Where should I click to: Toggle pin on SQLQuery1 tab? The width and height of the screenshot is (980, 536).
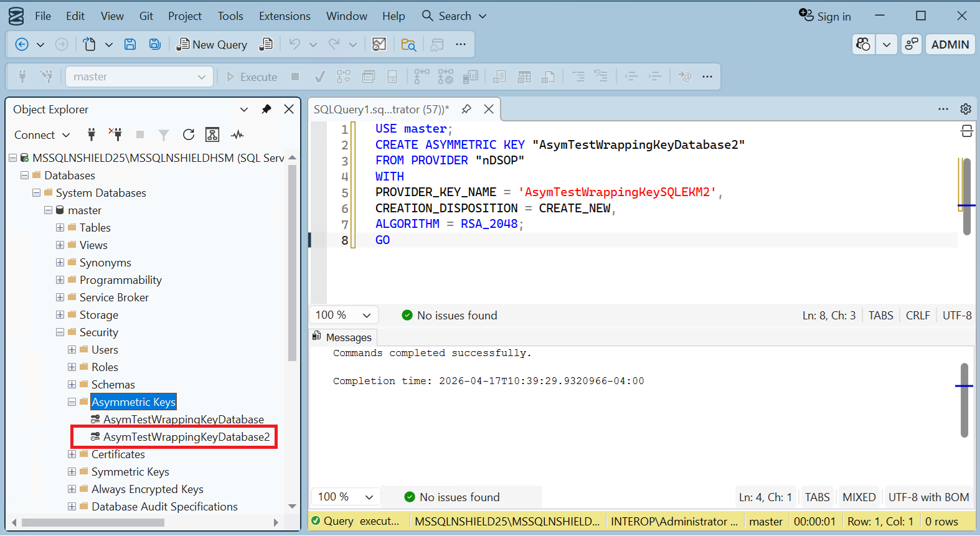(466, 109)
